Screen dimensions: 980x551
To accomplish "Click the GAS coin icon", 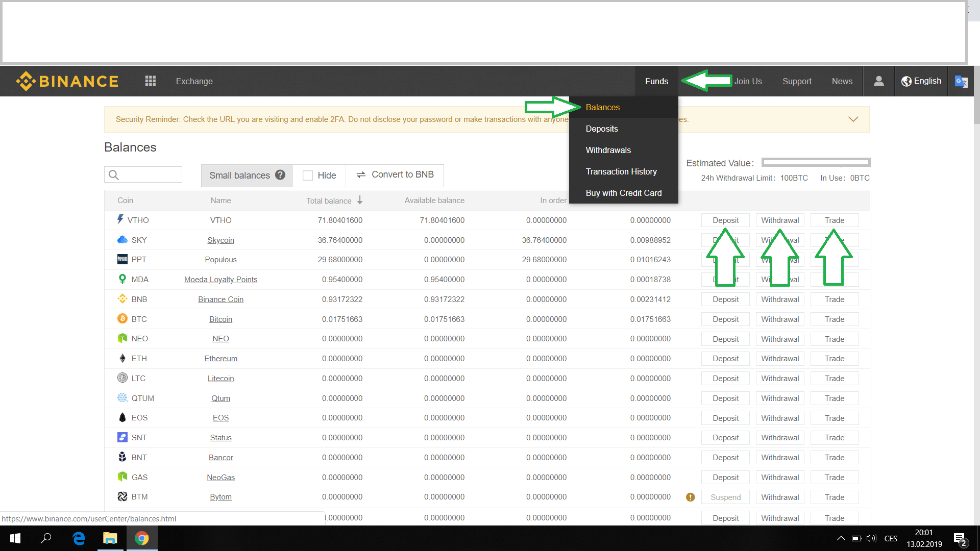I will [122, 477].
